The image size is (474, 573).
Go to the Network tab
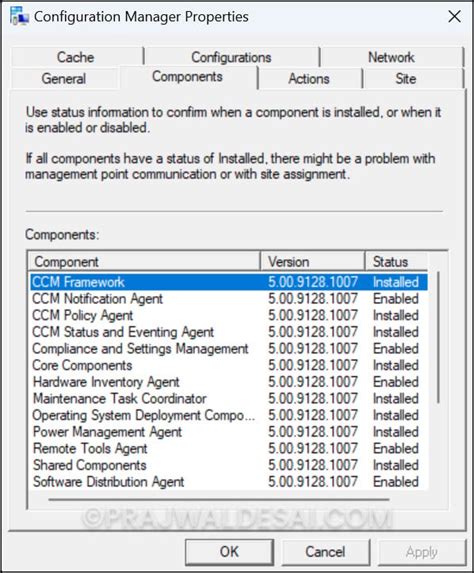[391, 57]
